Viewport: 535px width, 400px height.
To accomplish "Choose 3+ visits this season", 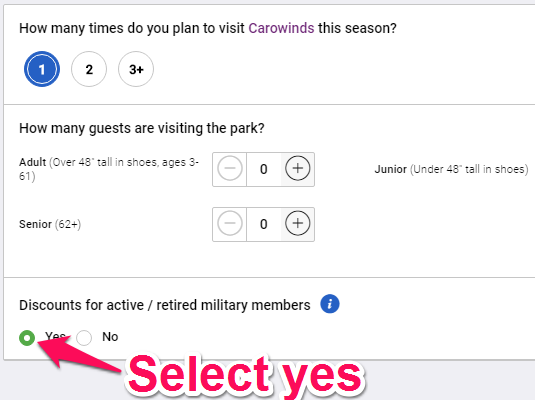I will [136, 69].
